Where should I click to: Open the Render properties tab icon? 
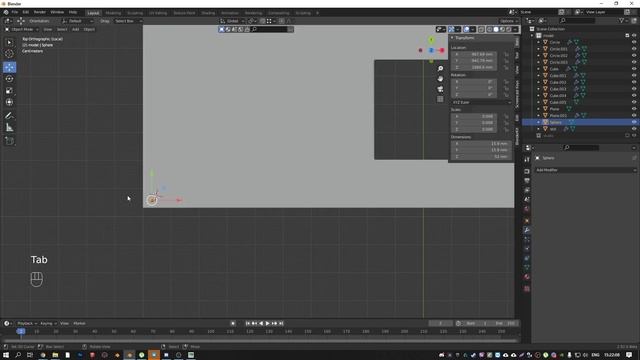pos(527,171)
